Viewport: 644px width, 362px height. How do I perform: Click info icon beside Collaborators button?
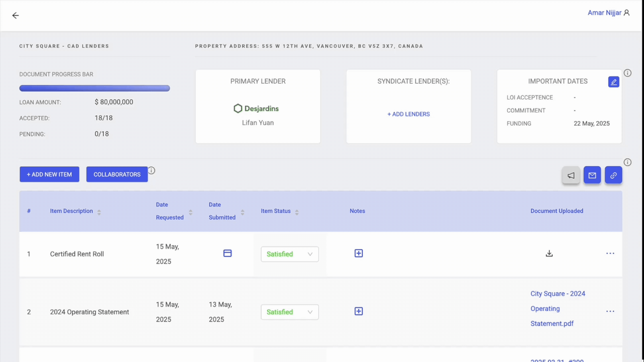(152, 171)
